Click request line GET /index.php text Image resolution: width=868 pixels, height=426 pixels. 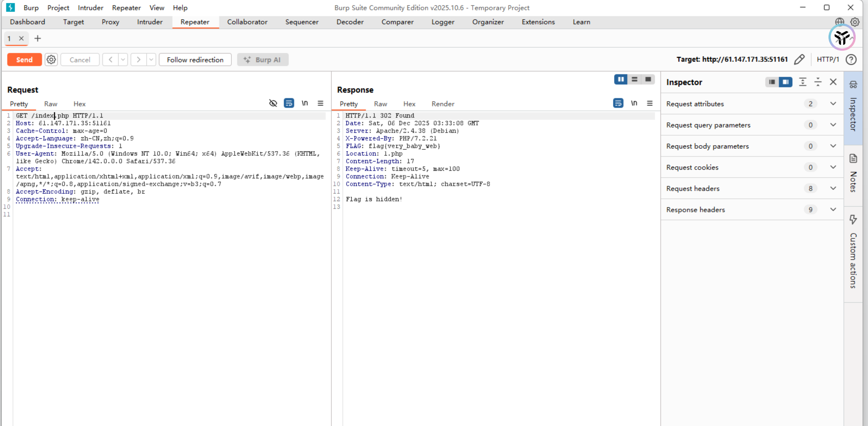[59, 115]
